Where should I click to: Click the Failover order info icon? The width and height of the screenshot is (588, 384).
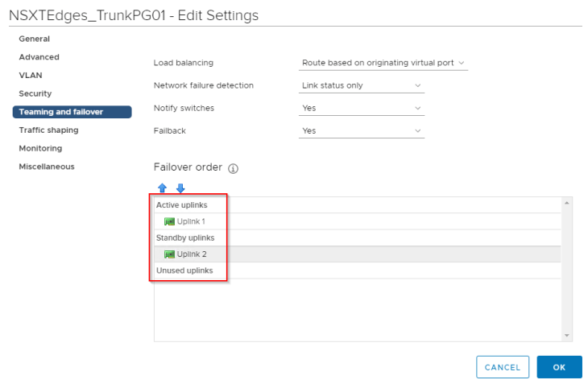(234, 169)
